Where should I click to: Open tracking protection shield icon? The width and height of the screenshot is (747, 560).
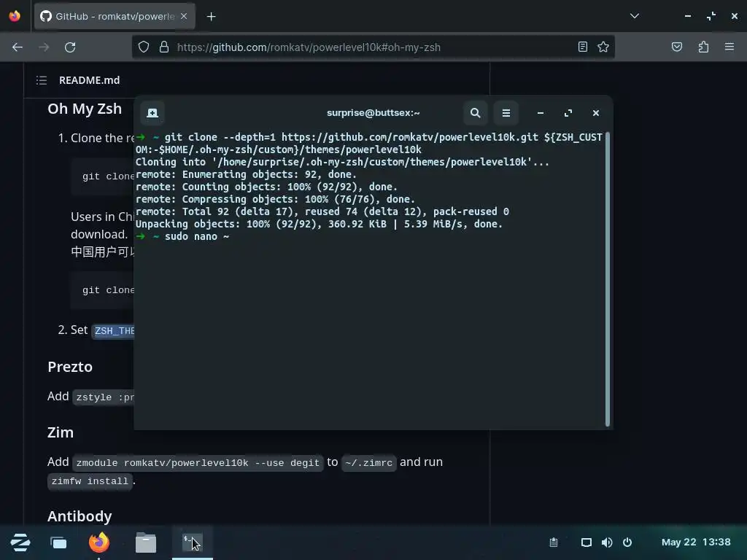click(144, 47)
